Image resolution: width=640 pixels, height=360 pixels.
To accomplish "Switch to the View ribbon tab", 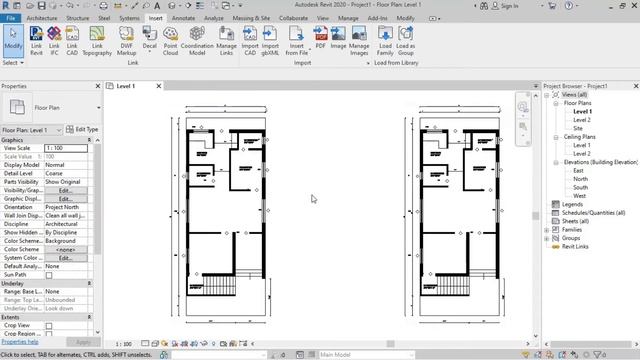I will (x=322, y=18).
